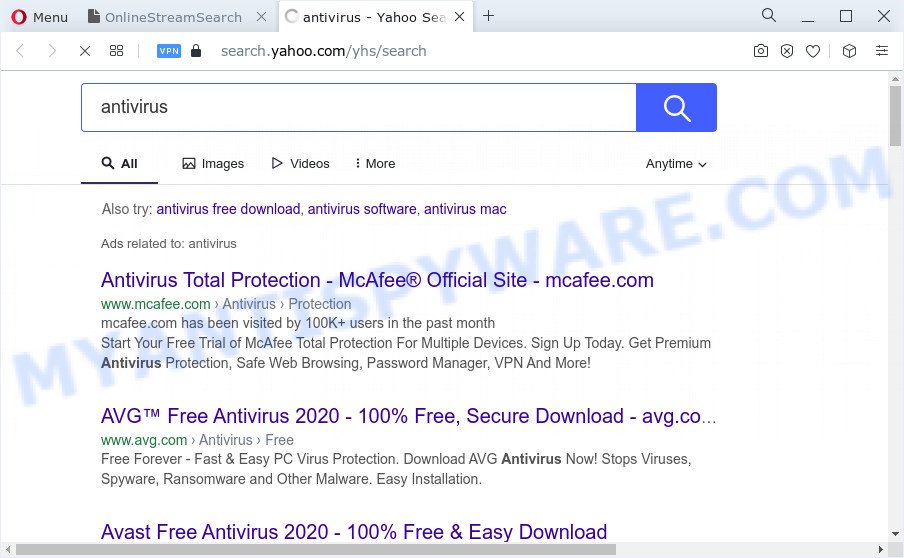
Task: Maximize the Opera window
Action: click(x=846, y=16)
